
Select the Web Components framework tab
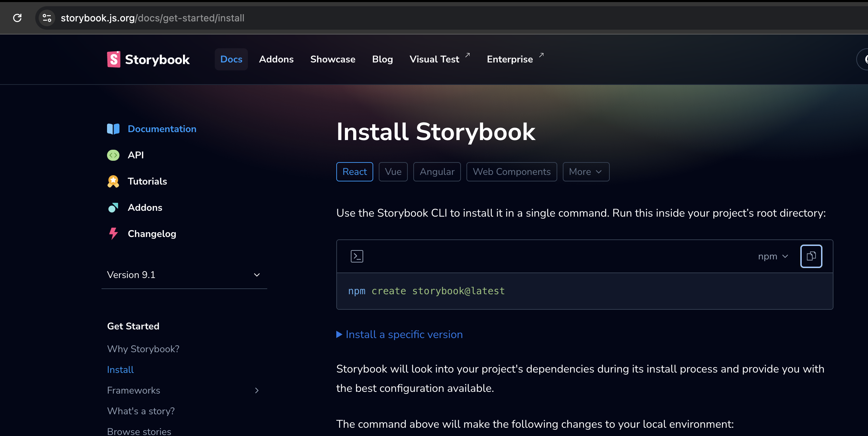(x=512, y=172)
